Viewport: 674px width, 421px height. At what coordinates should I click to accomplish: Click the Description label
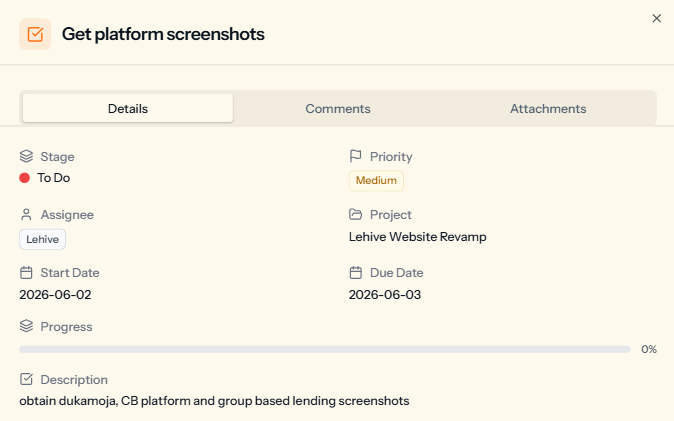(74, 380)
